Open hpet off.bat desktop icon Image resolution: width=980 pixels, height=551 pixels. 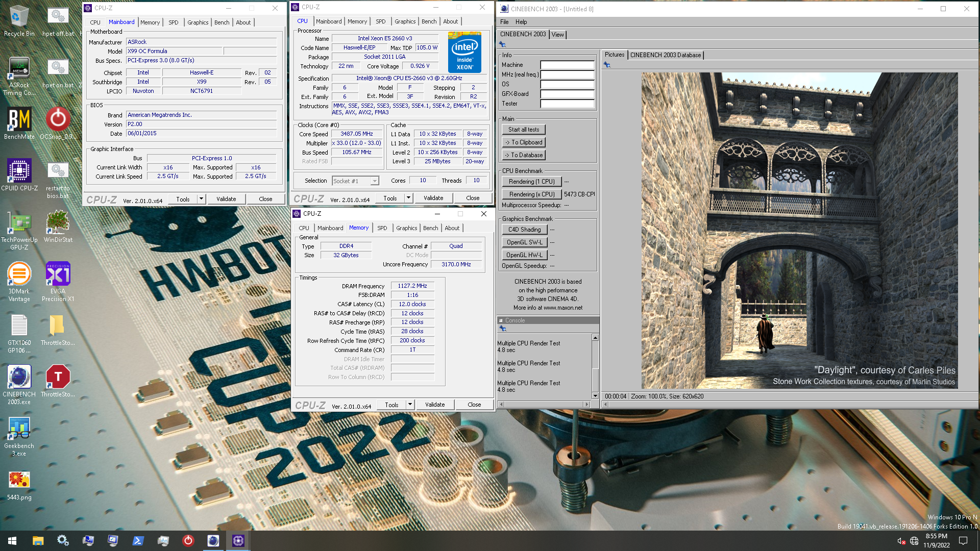[58, 21]
